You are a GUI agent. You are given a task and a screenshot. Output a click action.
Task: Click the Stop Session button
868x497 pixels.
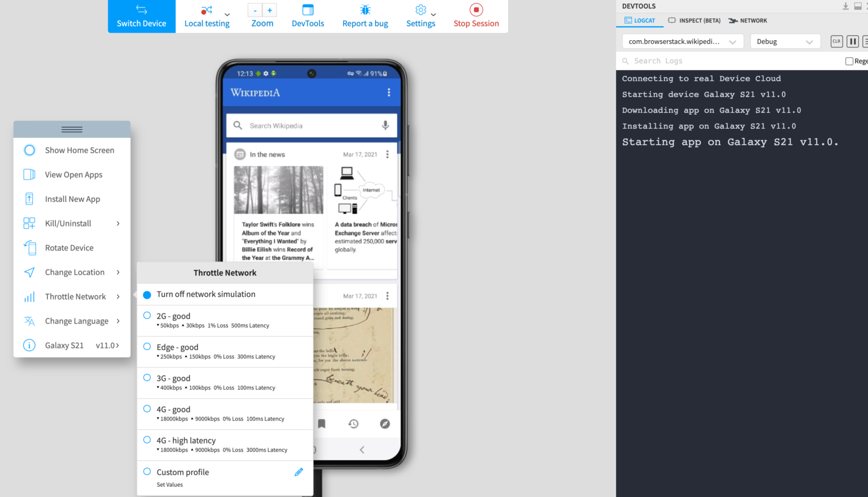pyautogui.click(x=476, y=15)
